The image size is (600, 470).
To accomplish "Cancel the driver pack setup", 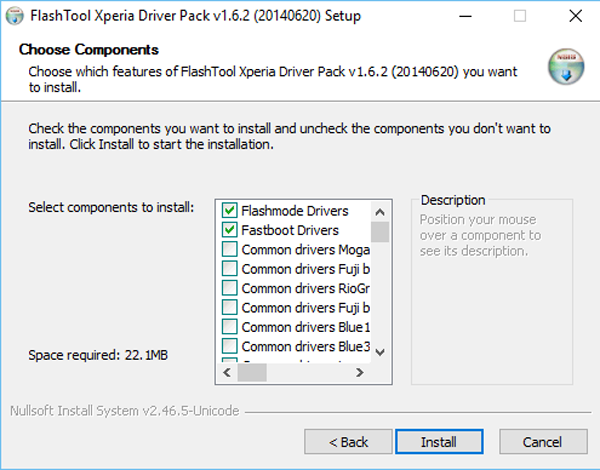I will point(543,442).
